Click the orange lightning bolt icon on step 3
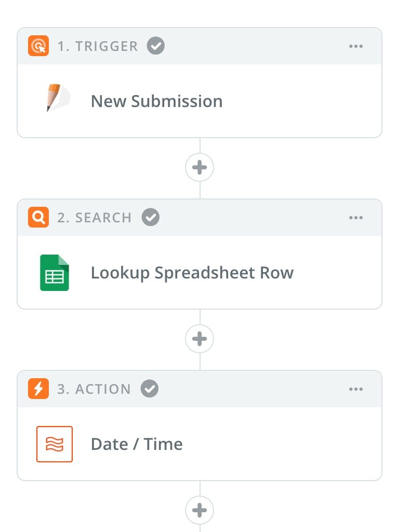 coord(38,389)
